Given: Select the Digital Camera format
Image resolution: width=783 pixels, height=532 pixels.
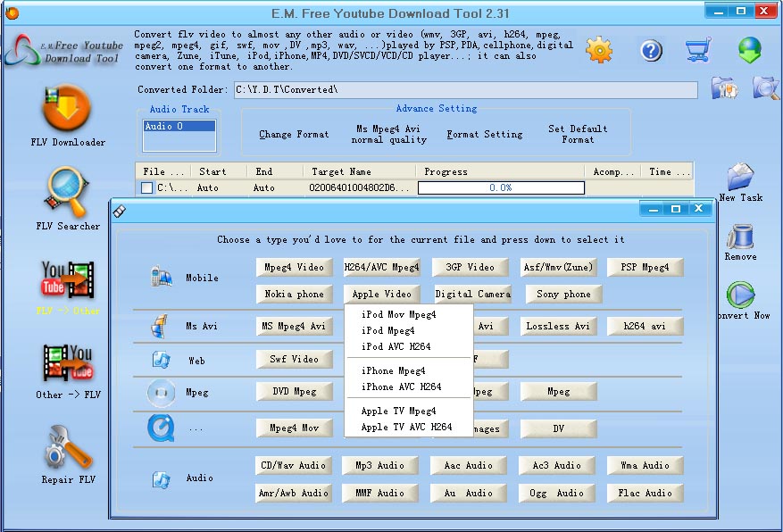Looking at the screenshot, I should pyautogui.click(x=473, y=294).
